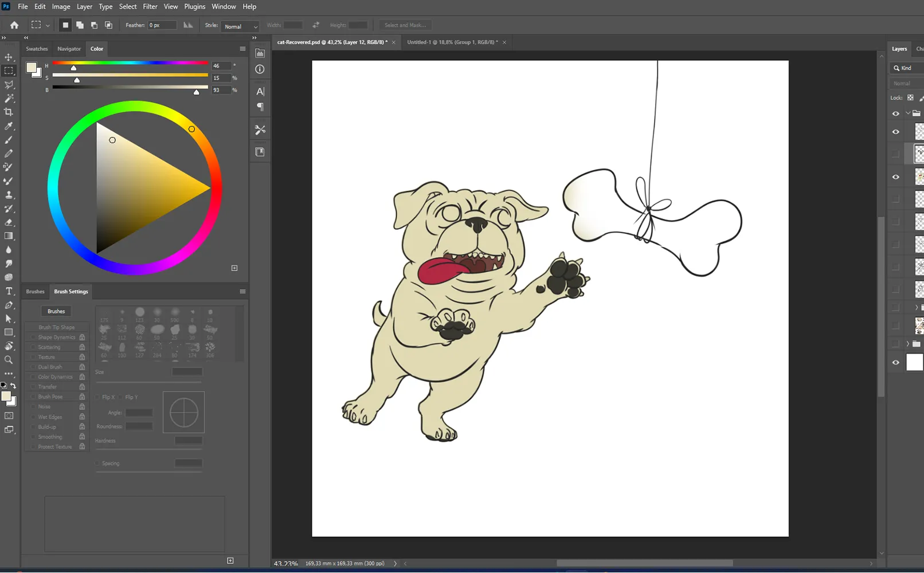Select the Eraser tool

(x=9, y=222)
